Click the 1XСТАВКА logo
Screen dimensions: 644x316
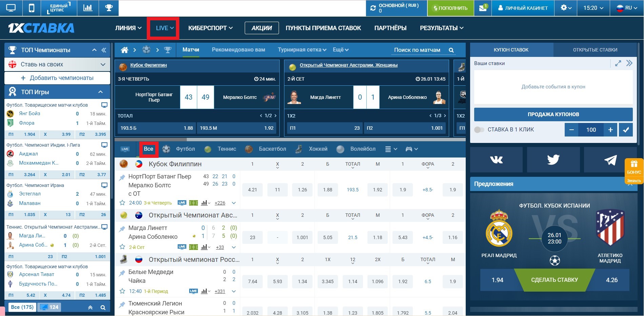point(41,28)
